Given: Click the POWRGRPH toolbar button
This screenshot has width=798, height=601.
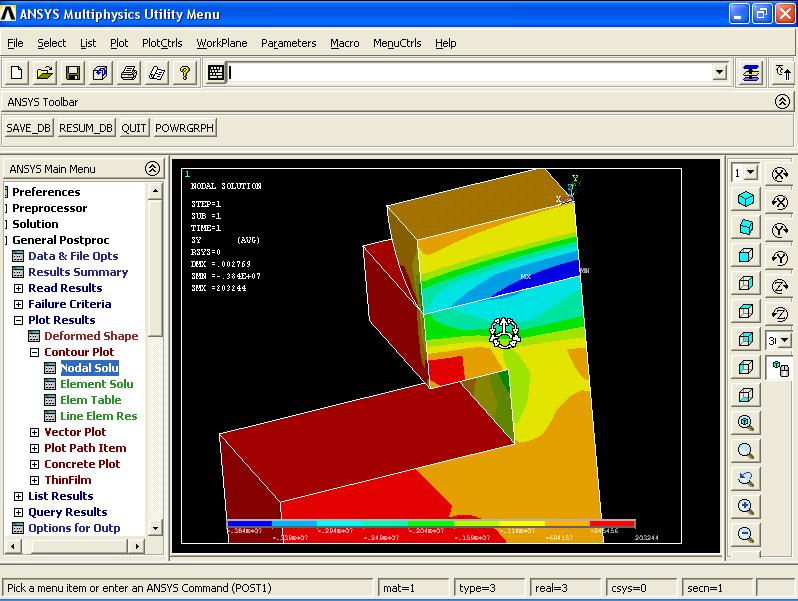Looking at the screenshot, I should (x=184, y=128).
